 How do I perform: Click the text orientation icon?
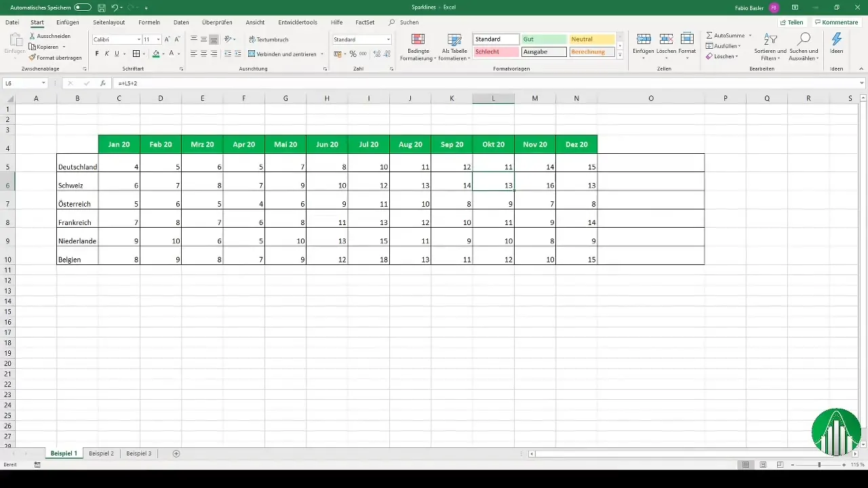coord(229,39)
